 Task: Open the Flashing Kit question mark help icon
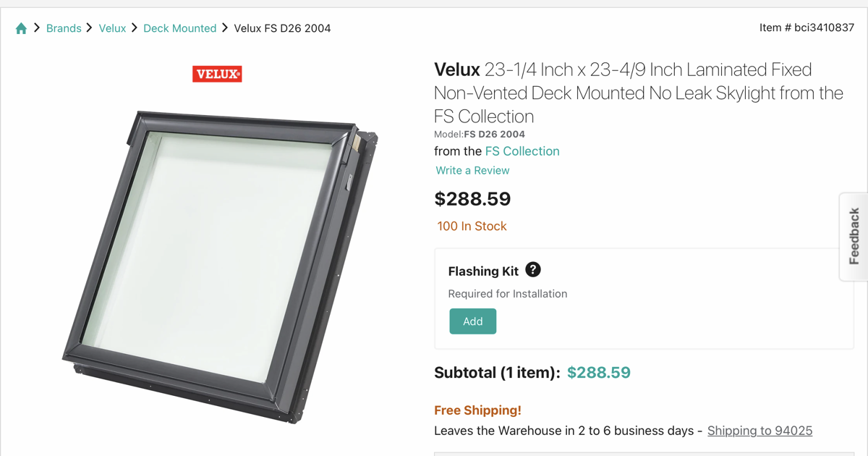[x=533, y=269]
